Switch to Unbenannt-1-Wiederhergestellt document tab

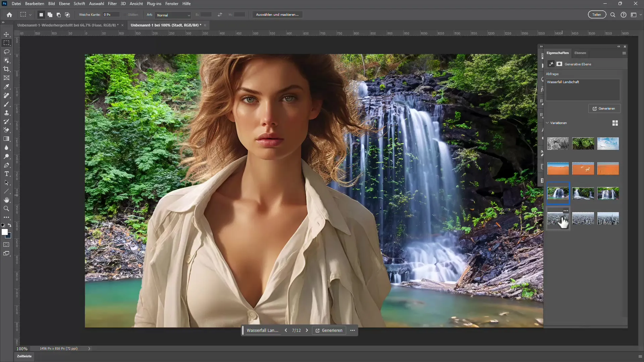pyautogui.click(x=68, y=25)
